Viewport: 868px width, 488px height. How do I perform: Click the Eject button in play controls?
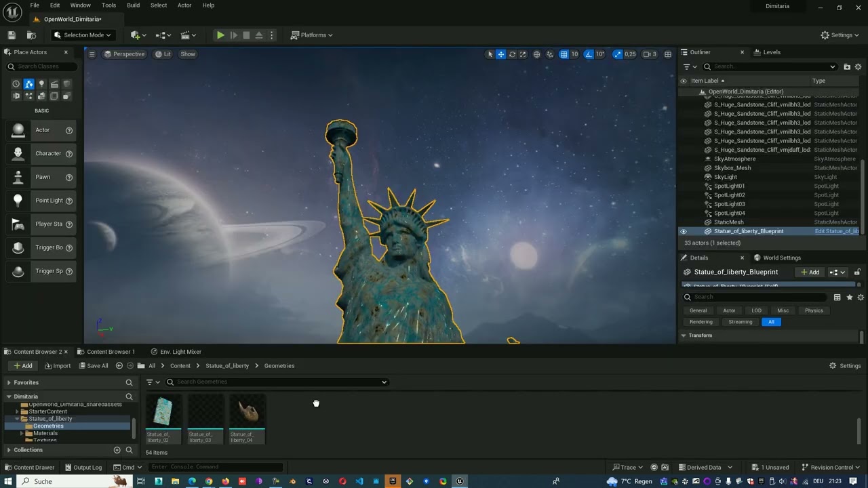tap(258, 35)
